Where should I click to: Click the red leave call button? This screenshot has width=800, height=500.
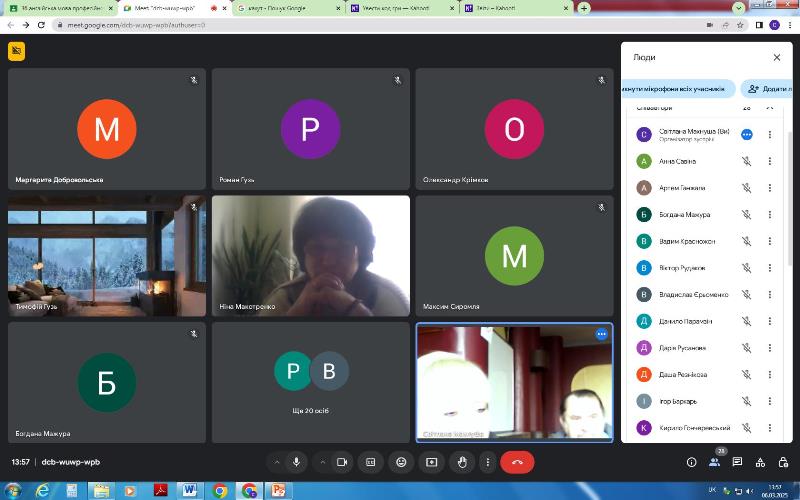point(517,462)
